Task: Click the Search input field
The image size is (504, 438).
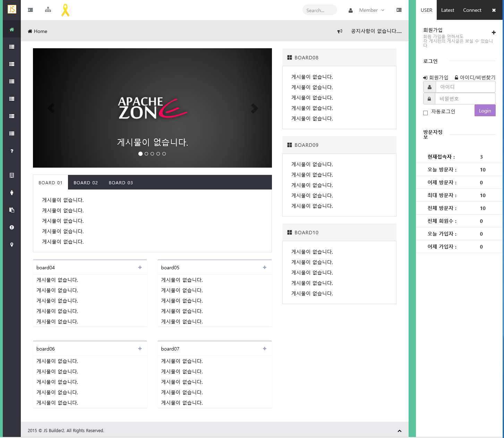Action: click(319, 10)
